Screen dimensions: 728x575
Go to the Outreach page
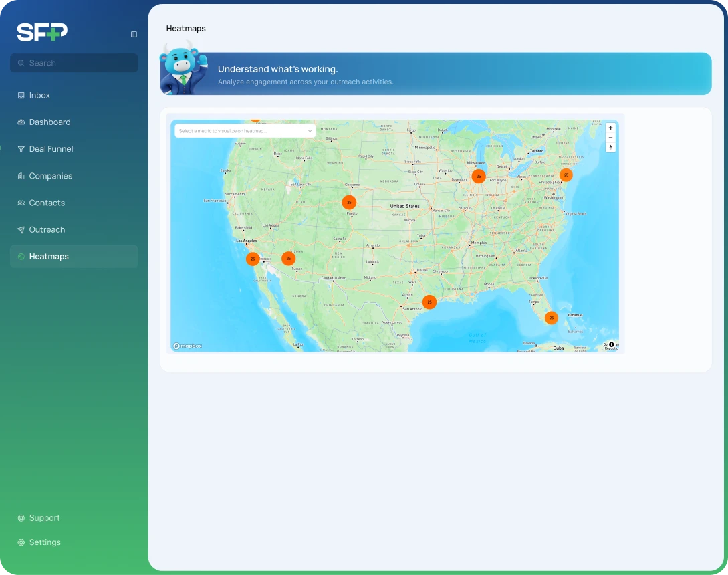click(47, 229)
